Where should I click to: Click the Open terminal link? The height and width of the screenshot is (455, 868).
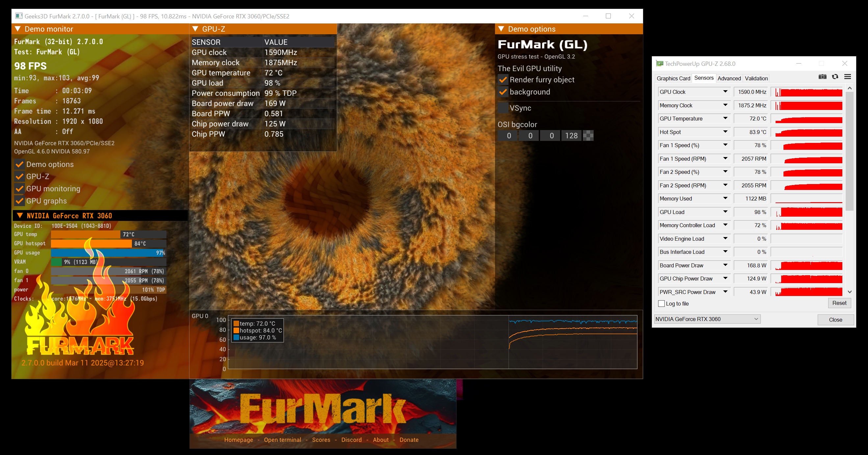coord(282,440)
